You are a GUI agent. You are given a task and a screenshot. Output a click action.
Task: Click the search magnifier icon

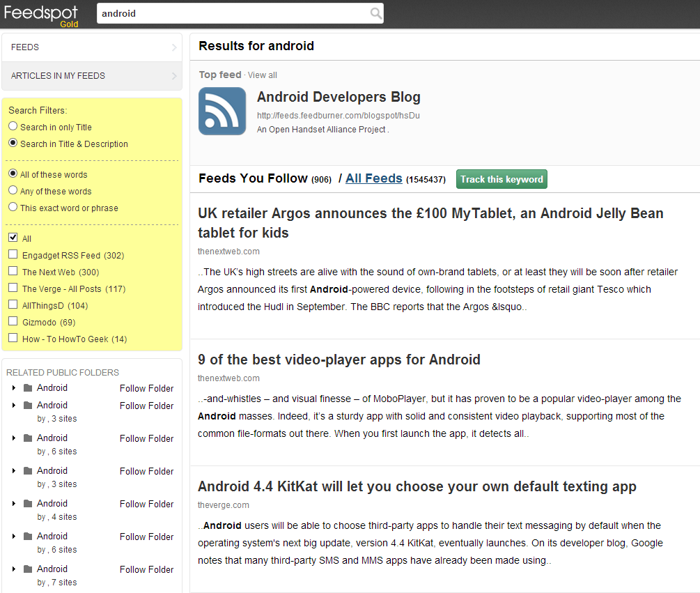click(x=375, y=13)
